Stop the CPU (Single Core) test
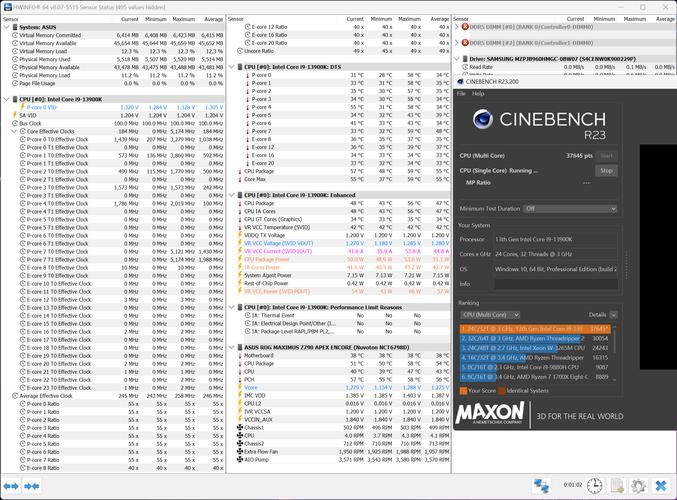This screenshot has height=500, width=677. coord(606,171)
